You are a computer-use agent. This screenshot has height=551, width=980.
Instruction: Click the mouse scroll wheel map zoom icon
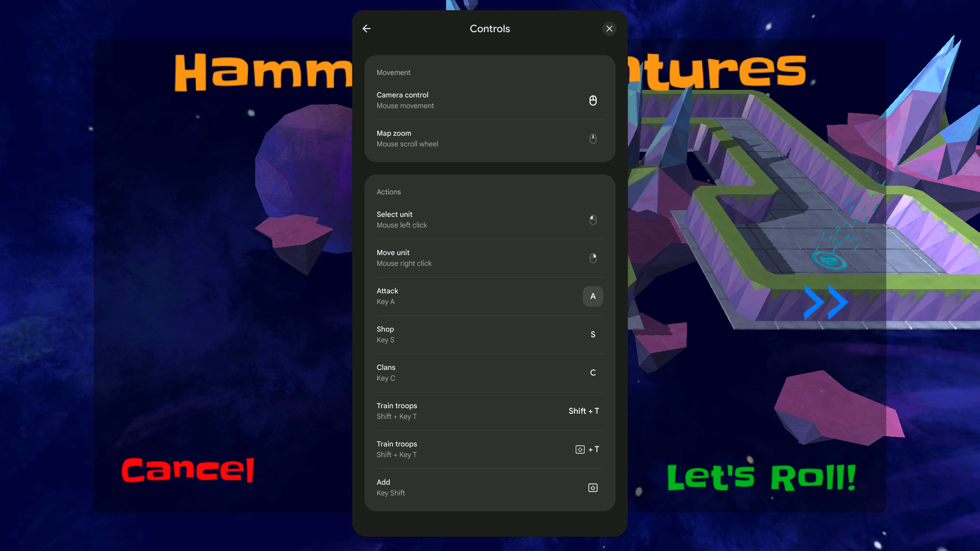coord(593,139)
